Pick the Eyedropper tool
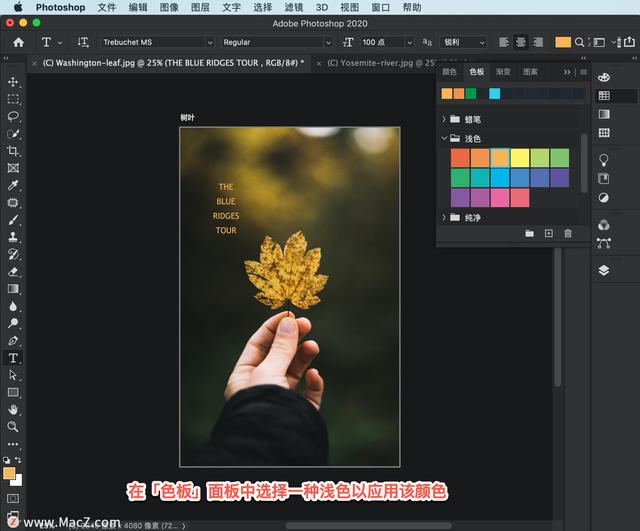Viewport: 640px width, 531px height. tap(13, 185)
